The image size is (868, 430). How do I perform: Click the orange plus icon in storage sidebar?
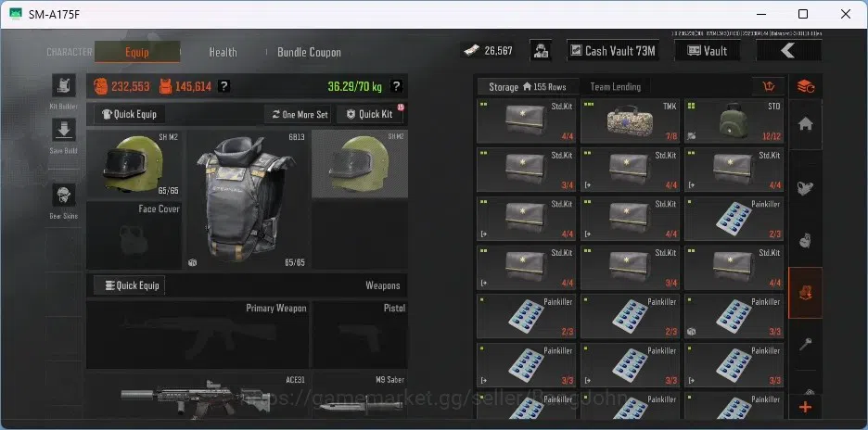tap(806, 408)
